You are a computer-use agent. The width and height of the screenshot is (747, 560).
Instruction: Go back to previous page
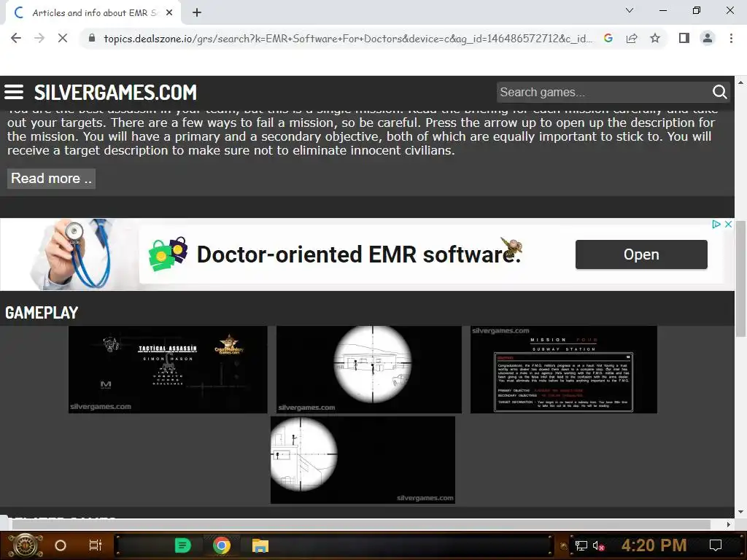pyautogui.click(x=16, y=38)
